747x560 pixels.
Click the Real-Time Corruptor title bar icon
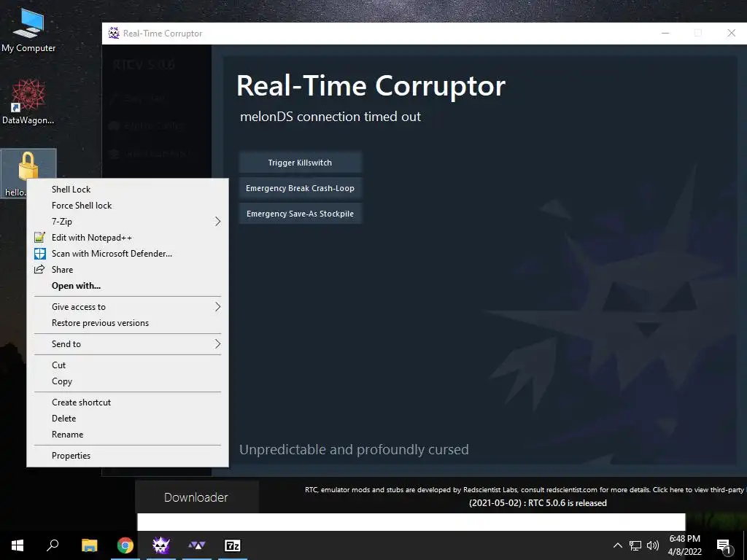tap(114, 34)
